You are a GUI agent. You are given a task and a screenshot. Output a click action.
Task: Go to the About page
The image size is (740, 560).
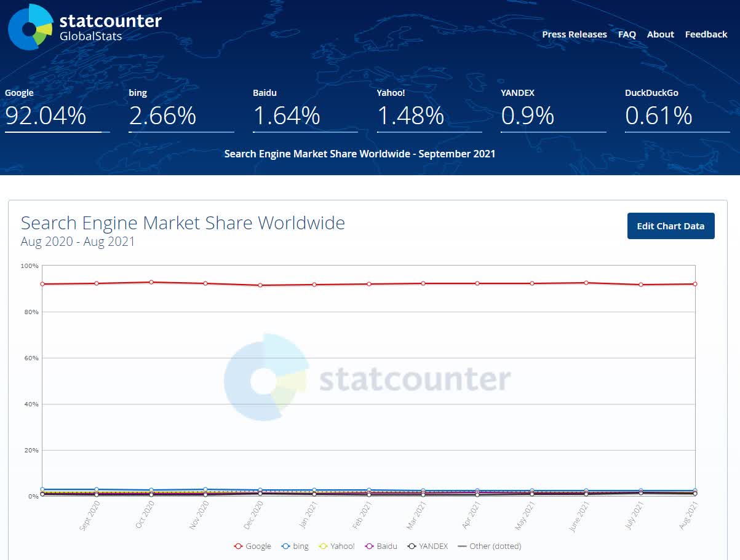661,34
